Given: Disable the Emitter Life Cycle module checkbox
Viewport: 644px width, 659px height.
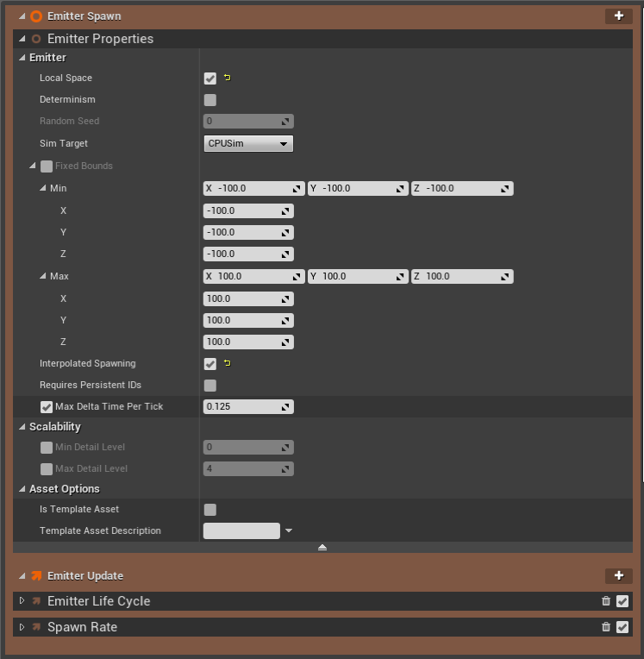Looking at the screenshot, I should point(622,601).
